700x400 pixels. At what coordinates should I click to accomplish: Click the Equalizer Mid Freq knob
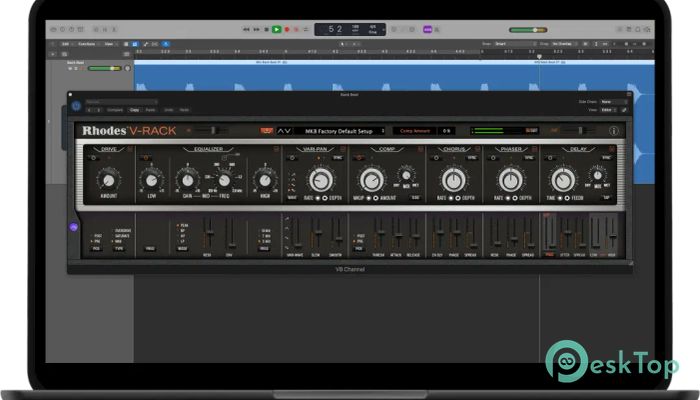(x=224, y=180)
